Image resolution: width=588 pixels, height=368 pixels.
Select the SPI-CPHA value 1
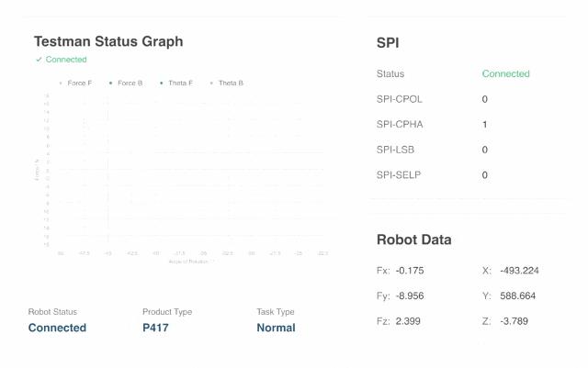[485, 124]
